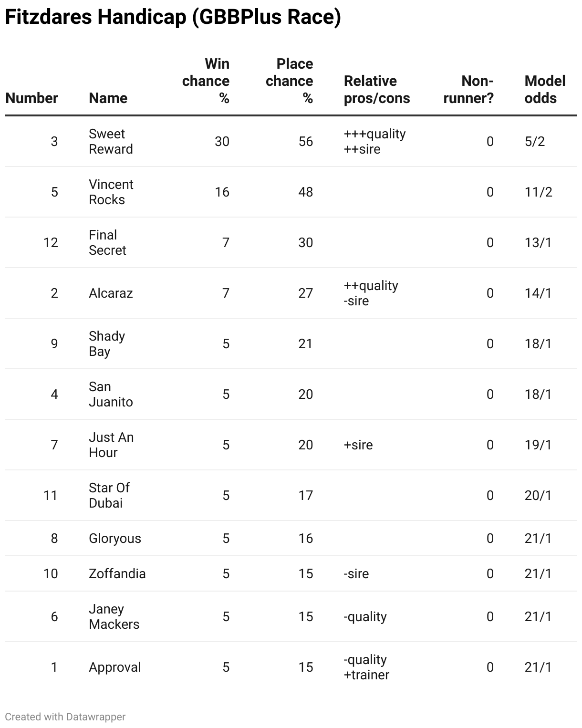The height and width of the screenshot is (728, 582).
Task: Click the Vincent Rocks name cell
Action: (111, 192)
